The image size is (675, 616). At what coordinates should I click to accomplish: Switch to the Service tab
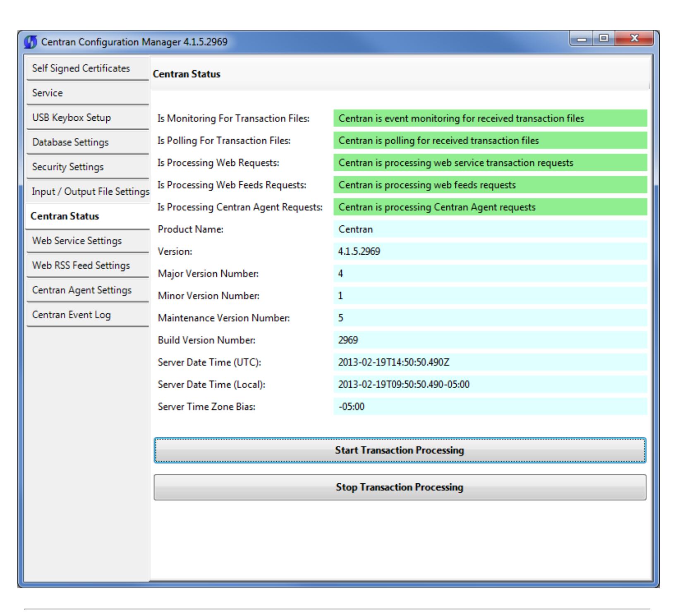coord(87,93)
